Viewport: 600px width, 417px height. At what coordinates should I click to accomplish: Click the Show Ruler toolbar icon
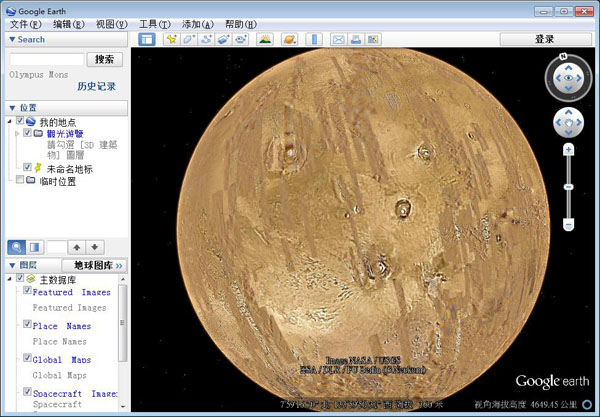pos(314,39)
